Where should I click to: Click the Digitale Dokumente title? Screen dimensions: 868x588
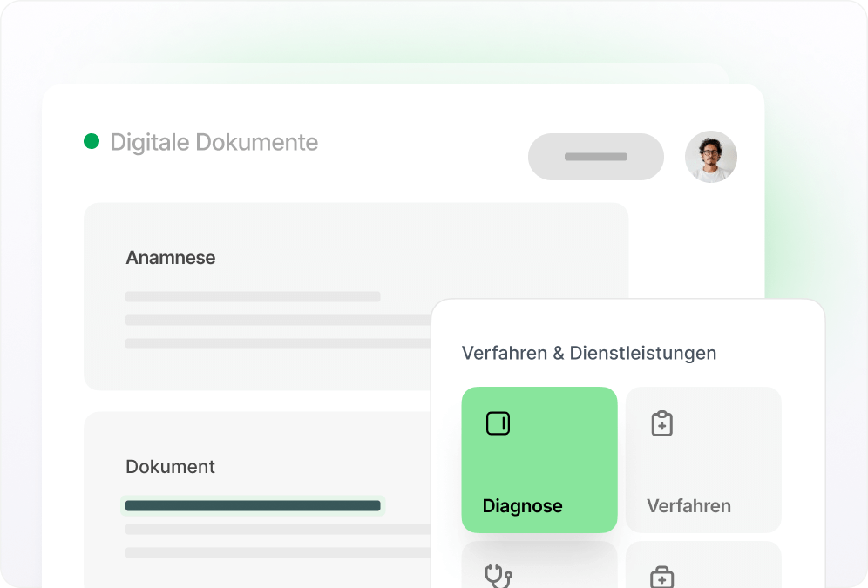[x=214, y=142]
